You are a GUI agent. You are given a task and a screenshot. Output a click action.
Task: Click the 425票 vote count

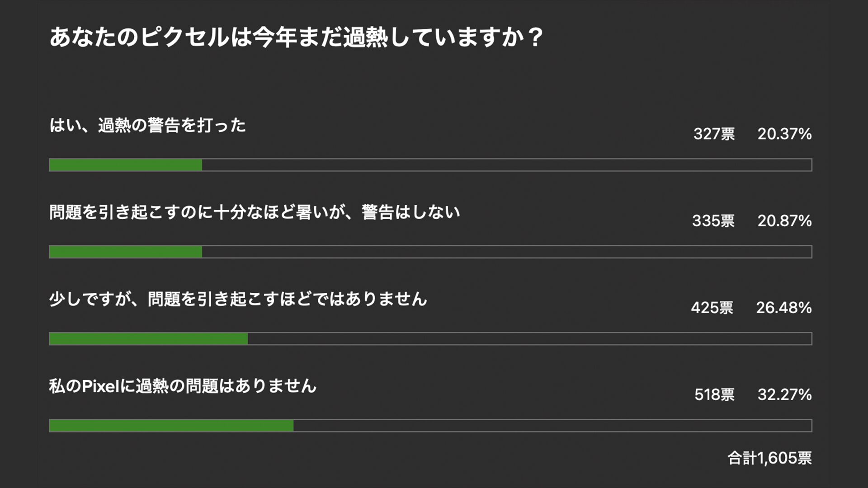(x=712, y=308)
